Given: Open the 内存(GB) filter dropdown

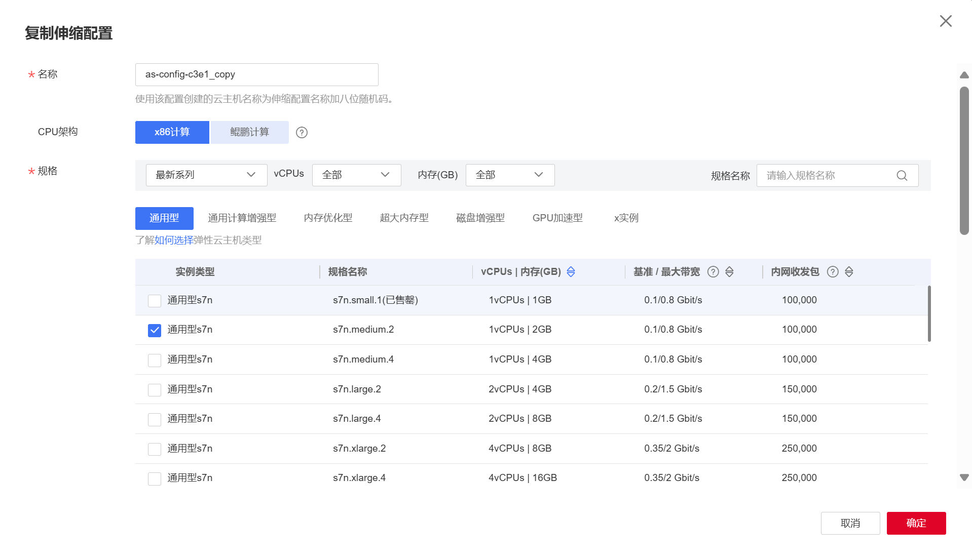Looking at the screenshot, I should coord(510,175).
